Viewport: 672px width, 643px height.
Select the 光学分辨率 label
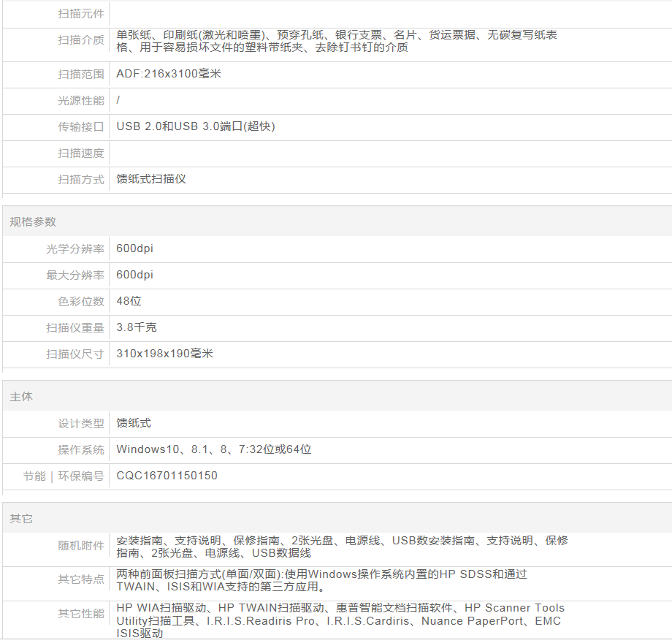(75, 249)
